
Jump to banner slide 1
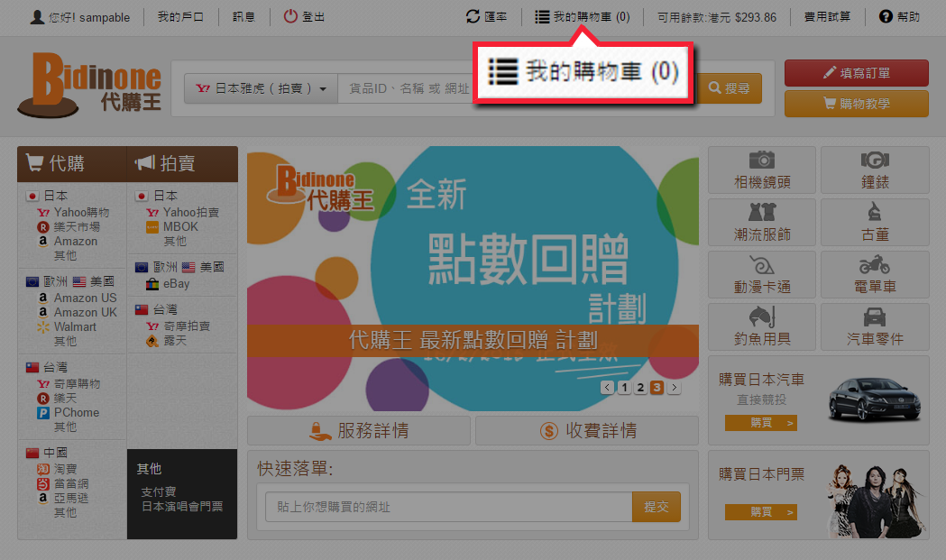(x=624, y=388)
